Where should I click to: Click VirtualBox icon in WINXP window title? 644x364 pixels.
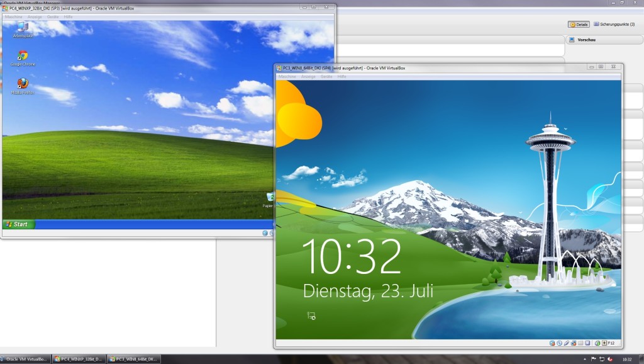click(x=5, y=8)
